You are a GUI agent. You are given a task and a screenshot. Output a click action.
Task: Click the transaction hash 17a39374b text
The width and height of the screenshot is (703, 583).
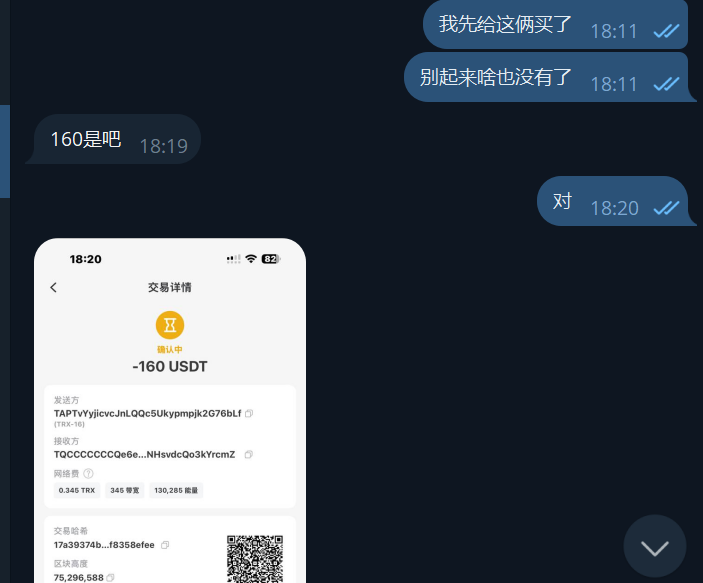(x=104, y=545)
